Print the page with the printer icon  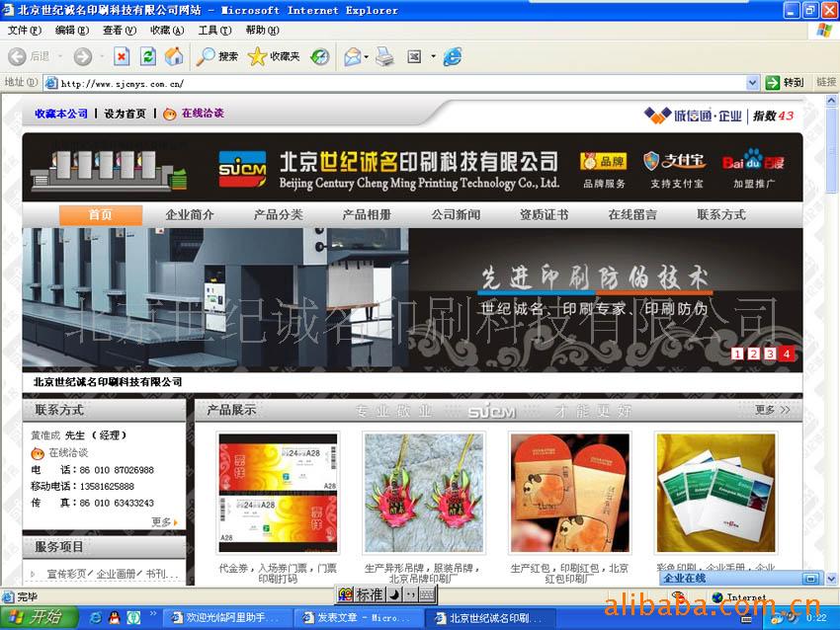pos(384,56)
